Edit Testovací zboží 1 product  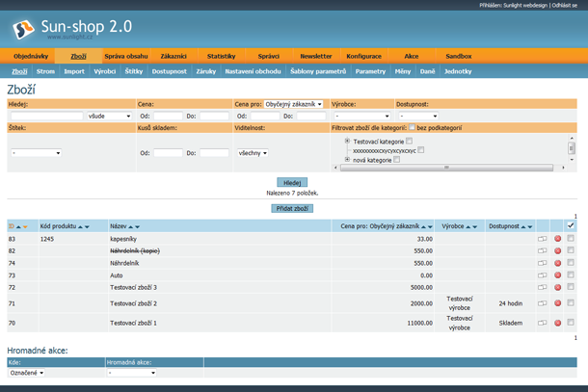(x=543, y=323)
